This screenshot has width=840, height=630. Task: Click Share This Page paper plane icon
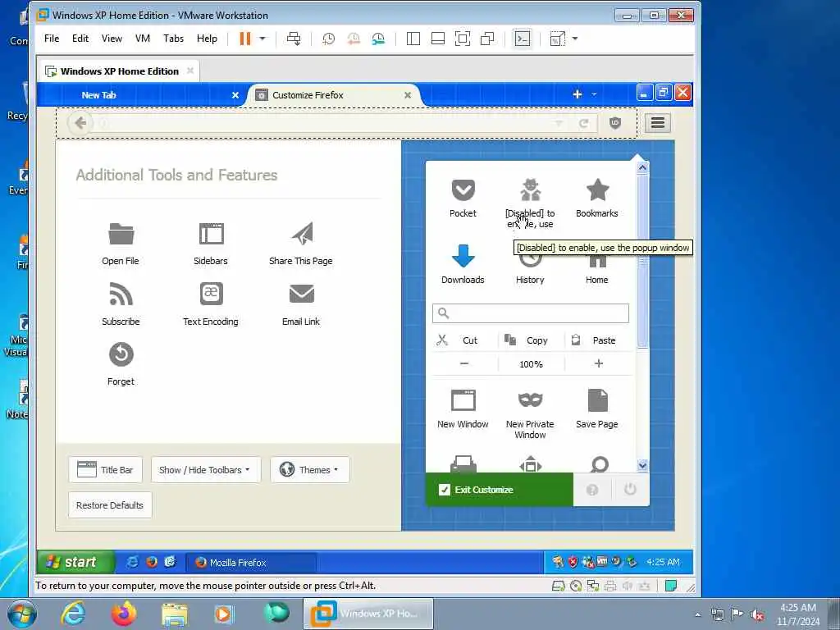pyautogui.click(x=302, y=234)
